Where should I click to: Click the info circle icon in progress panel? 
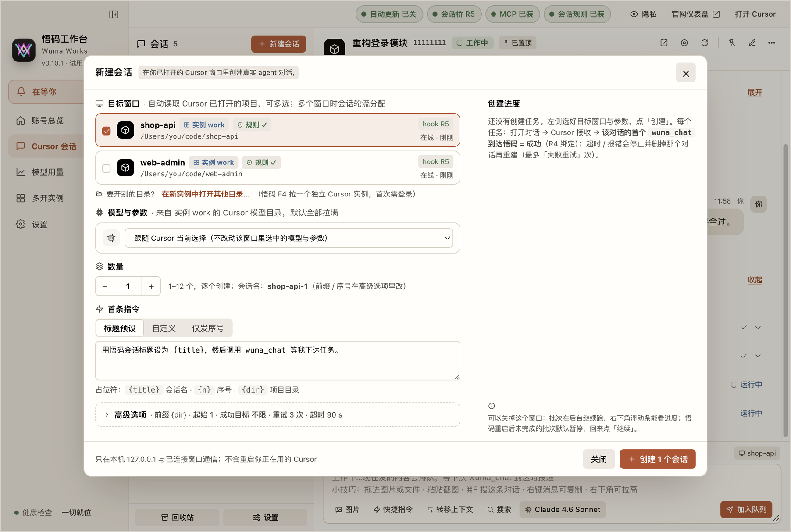[492, 406]
